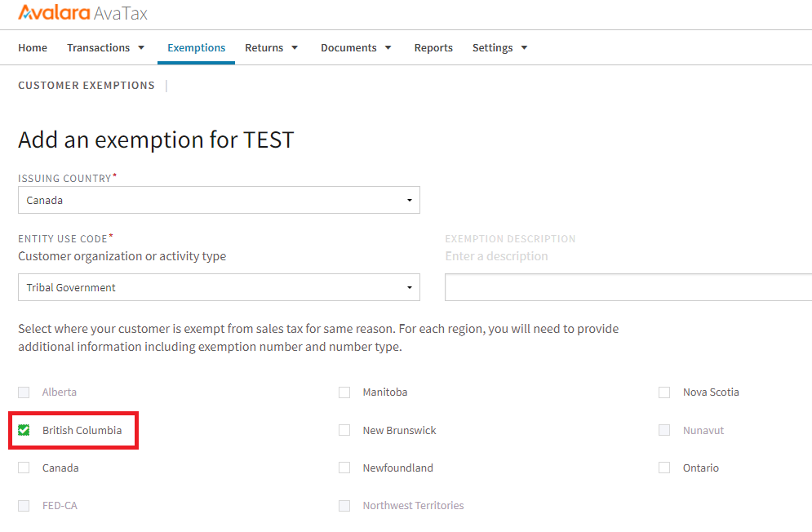Navigate to Home
812x532 pixels.
tap(33, 48)
